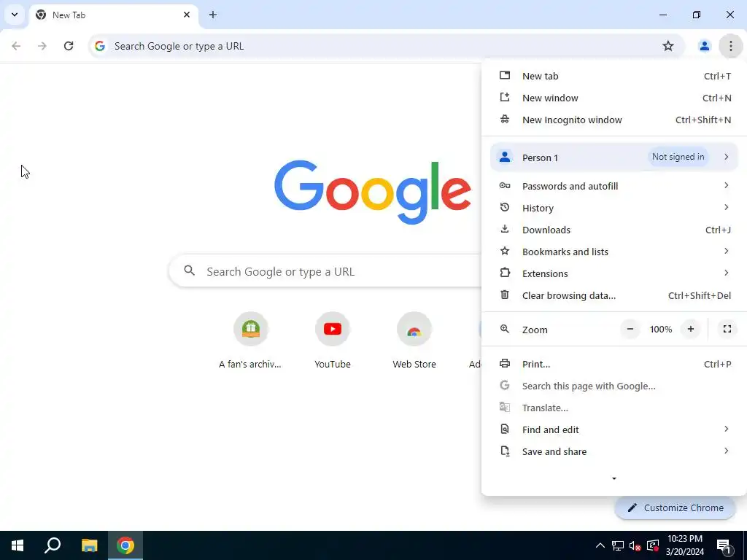747x560 pixels.
Task: Decrease zoom with the minus button
Action: point(630,329)
